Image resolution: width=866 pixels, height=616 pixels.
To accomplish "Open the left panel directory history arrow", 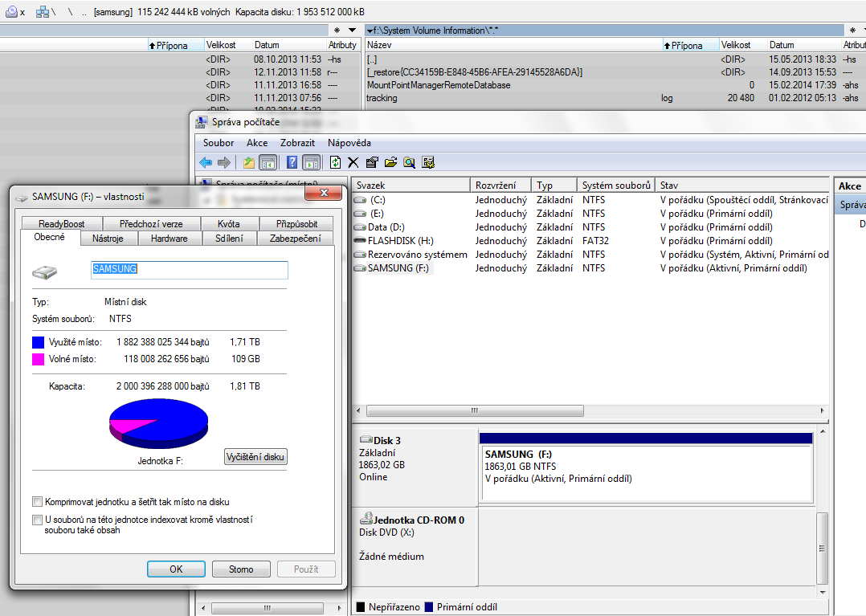I will 353,31.
